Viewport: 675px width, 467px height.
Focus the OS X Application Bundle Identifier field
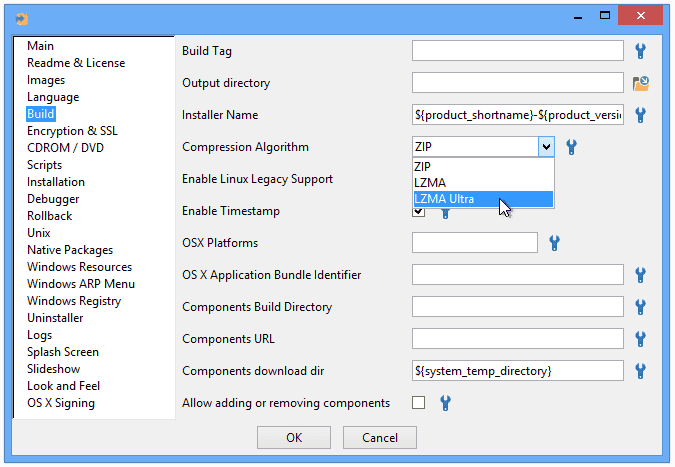518,275
